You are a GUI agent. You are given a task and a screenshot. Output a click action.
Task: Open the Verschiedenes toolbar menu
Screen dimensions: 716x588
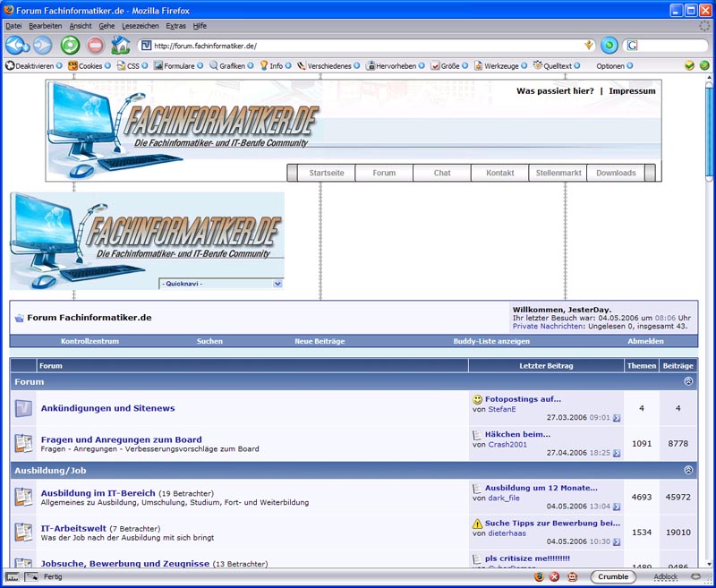click(328, 65)
